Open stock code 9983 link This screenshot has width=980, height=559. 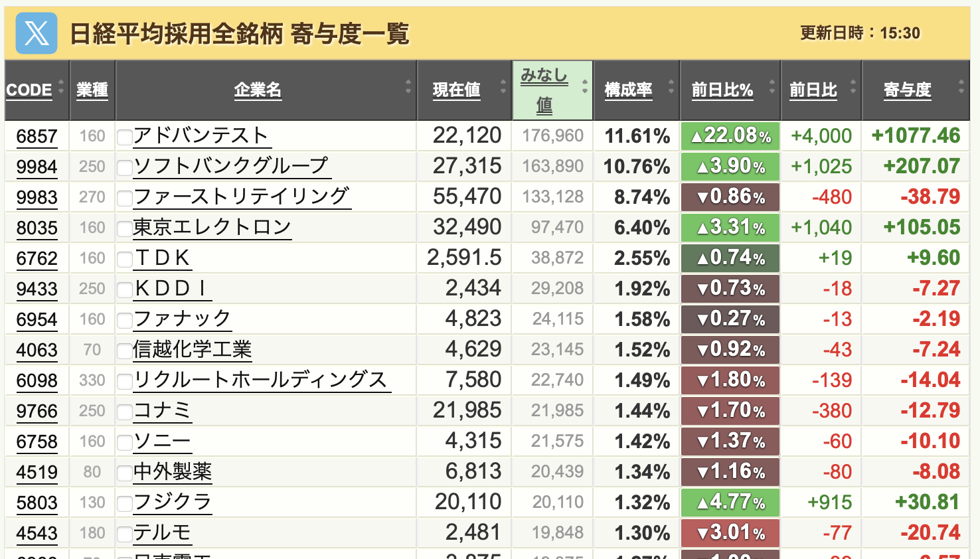coord(37,198)
